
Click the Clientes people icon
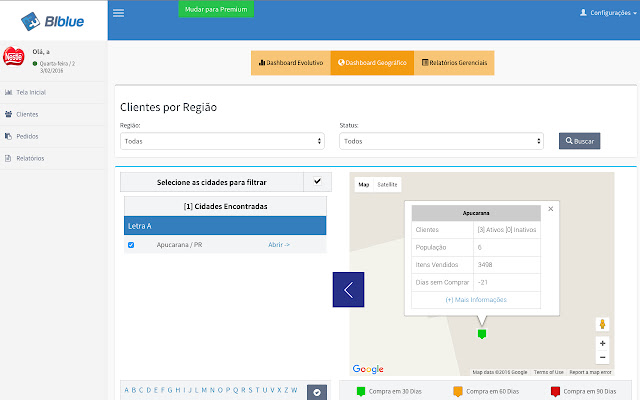point(8,114)
